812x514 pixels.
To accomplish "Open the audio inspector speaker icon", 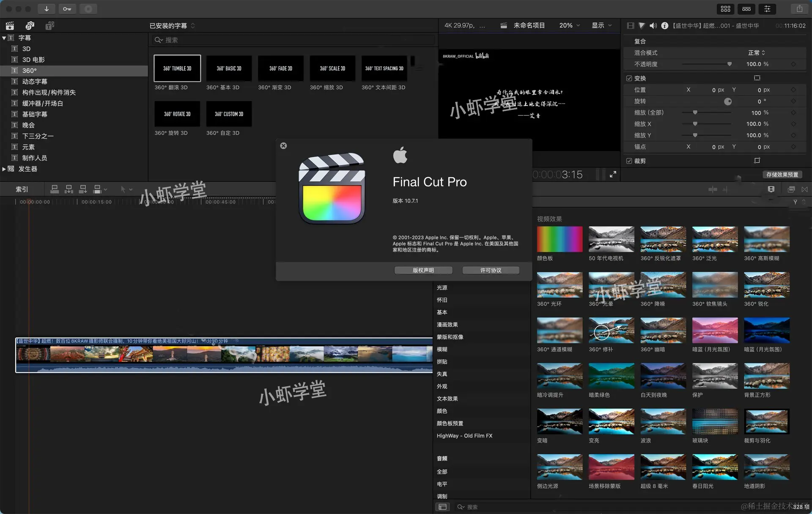I will click(x=653, y=26).
